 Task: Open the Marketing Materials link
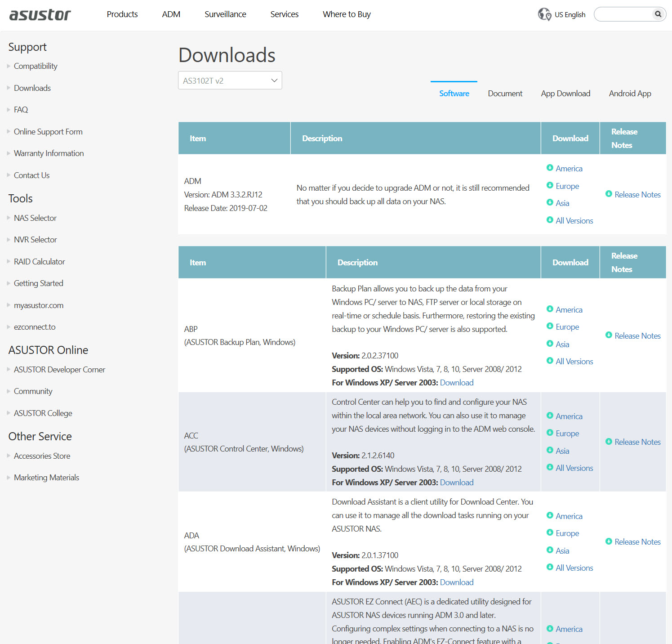pyautogui.click(x=46, y=478)
